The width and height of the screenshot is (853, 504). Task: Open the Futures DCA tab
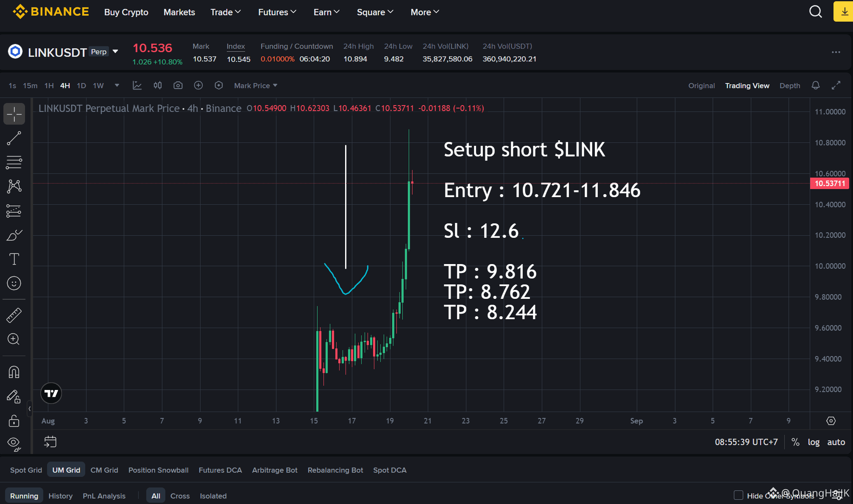pyautogui.click(x=220, y=470)
